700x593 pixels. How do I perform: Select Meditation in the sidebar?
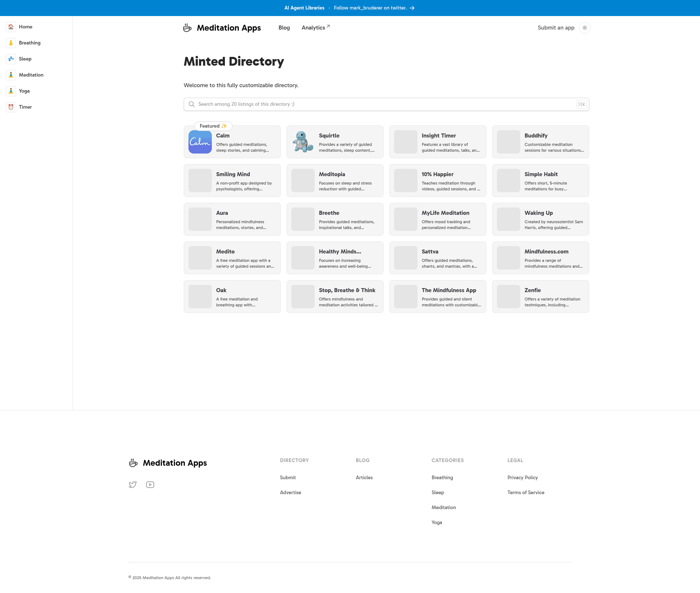(36, 75)
